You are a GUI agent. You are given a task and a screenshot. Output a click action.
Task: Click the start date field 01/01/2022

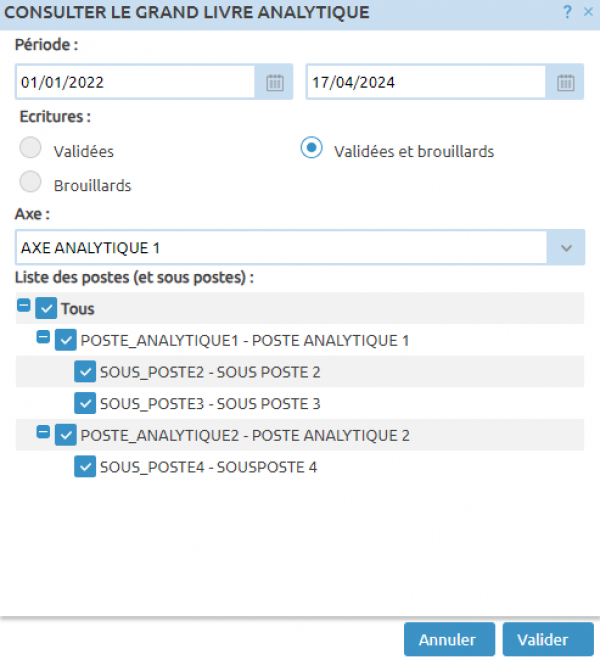[135, 83]
